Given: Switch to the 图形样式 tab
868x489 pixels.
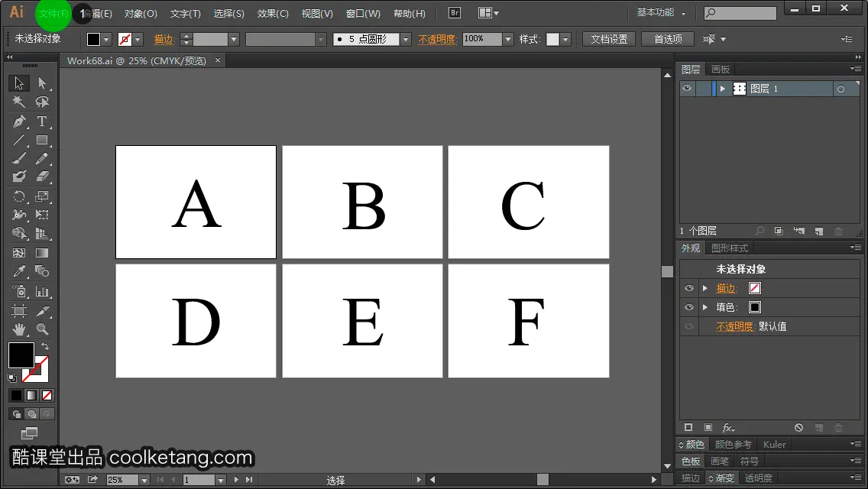Looking at the screenshot, I should coord(730,248).
